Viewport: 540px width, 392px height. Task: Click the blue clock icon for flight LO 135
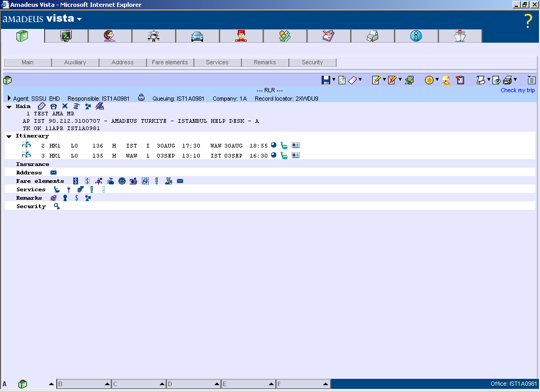pyautogui.click(x=274, y=155)
